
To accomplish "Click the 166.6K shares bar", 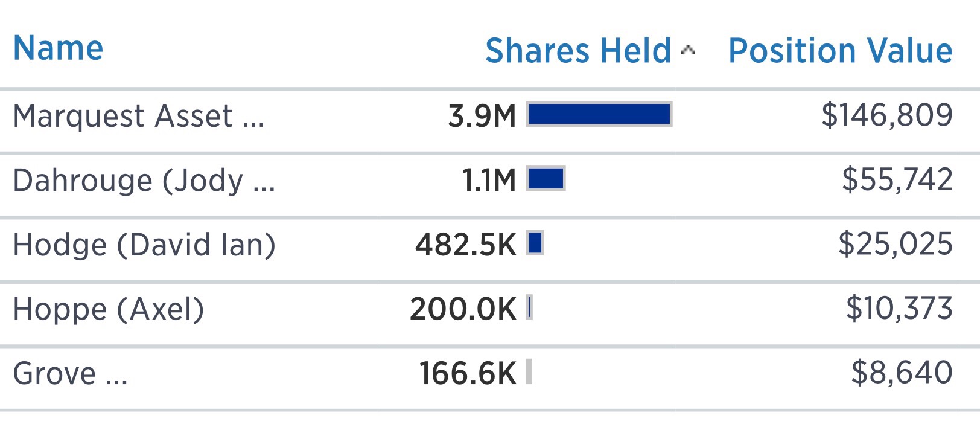I will [x=529, y=372].
